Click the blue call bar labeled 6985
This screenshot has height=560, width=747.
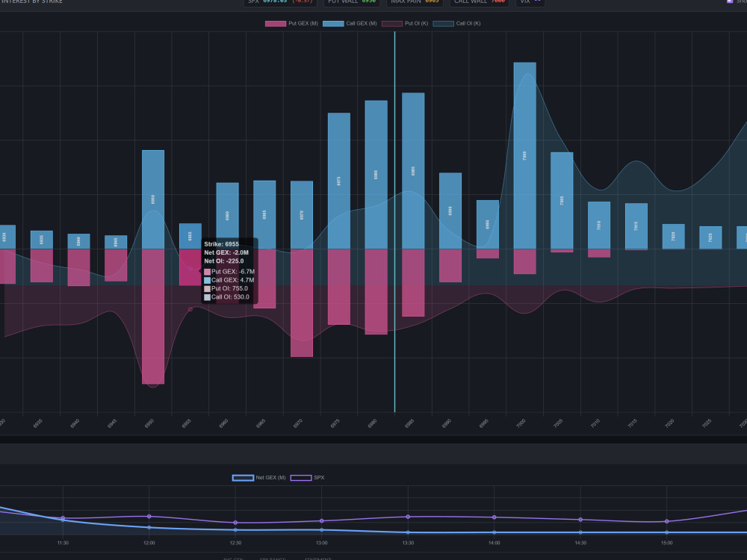click(x=413, y=171)
